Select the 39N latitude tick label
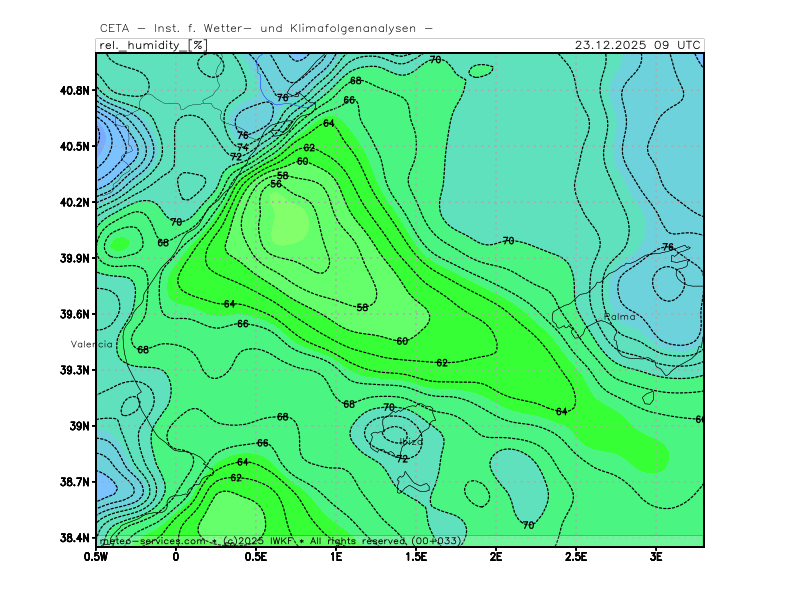Screen dimensions: 800x600 (81, 426)
